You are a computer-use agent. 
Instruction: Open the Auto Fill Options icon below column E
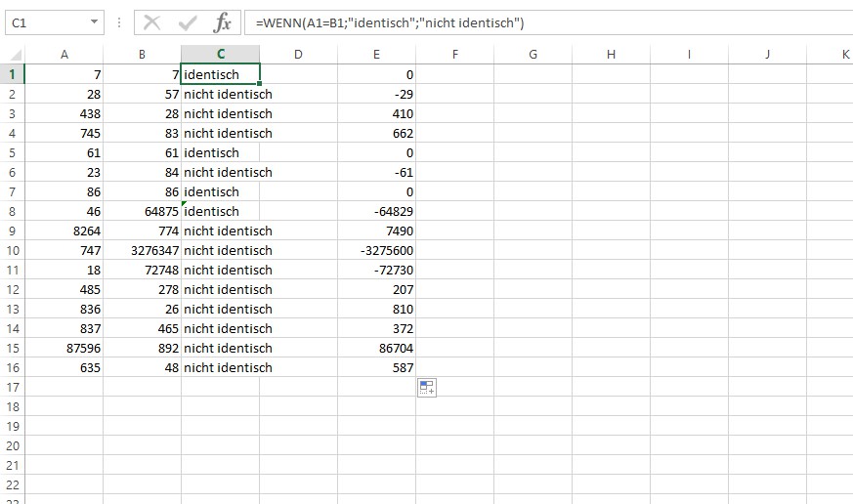coord(426,388)
